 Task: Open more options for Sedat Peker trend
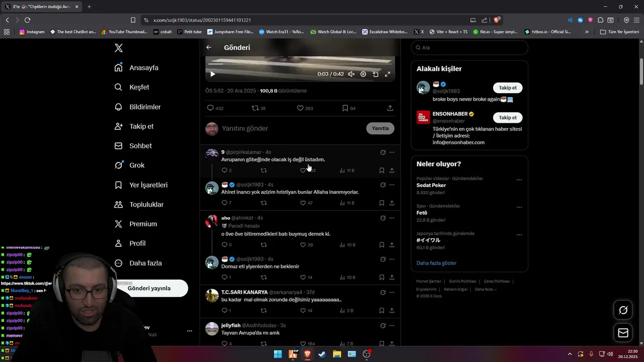pos(519,179)
